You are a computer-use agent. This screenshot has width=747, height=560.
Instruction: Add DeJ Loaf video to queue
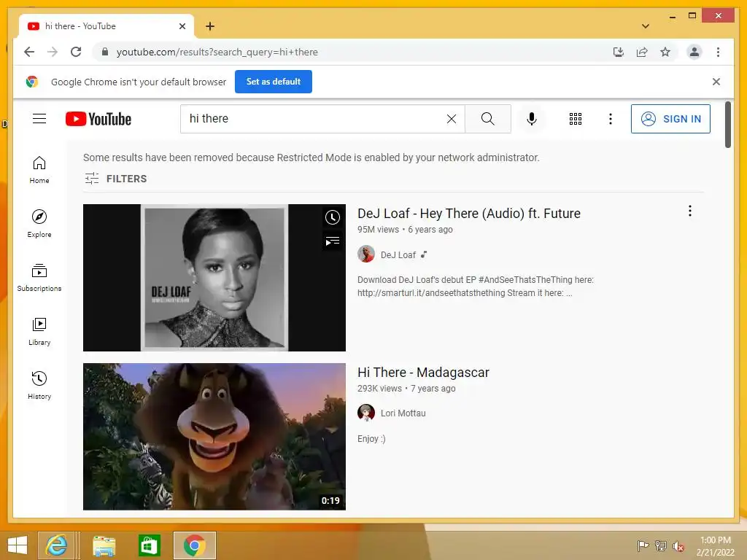point(333,241)
